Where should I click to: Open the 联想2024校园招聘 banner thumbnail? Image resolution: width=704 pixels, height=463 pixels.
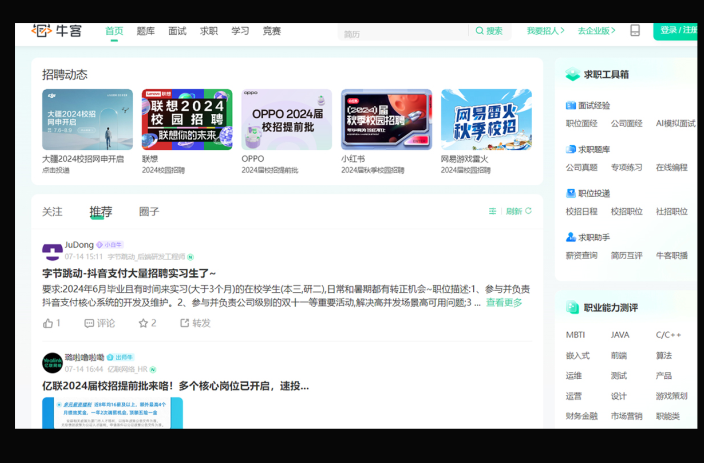(187, 119)
